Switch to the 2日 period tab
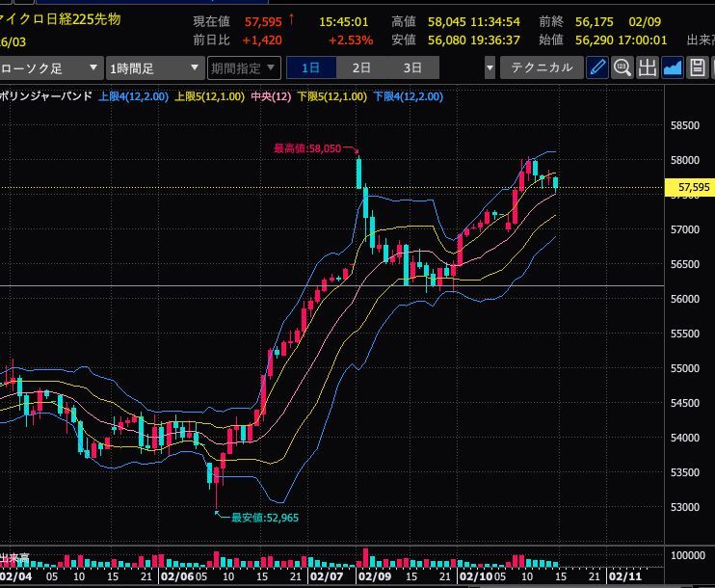This screenshot has width=715, height=588. (361, 68)
